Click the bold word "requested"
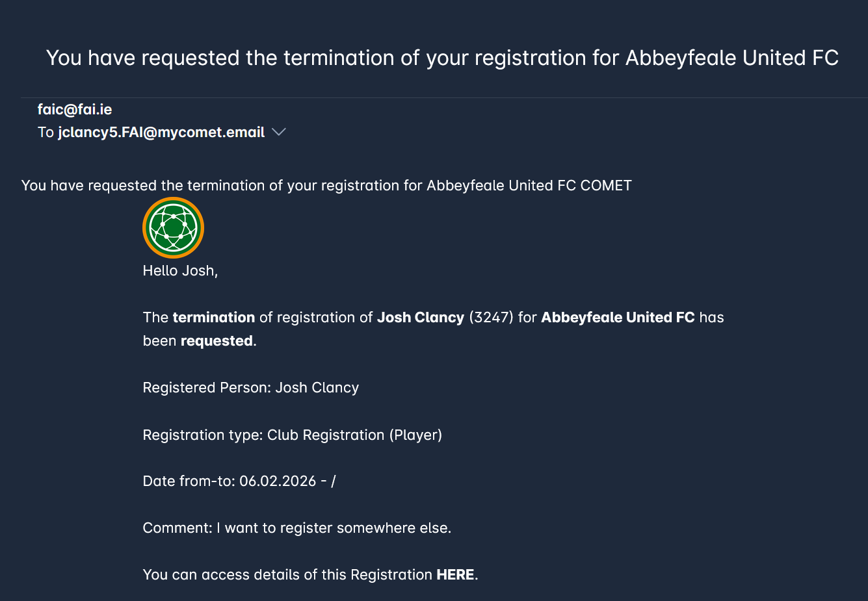Screen dimensions: 868x601 click(217, 341)
